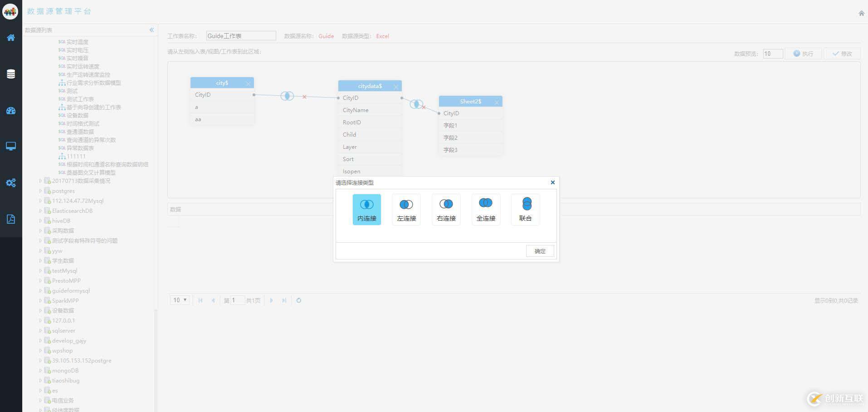Go to previous page of results

pyautogui.click(x=213, y=300)
